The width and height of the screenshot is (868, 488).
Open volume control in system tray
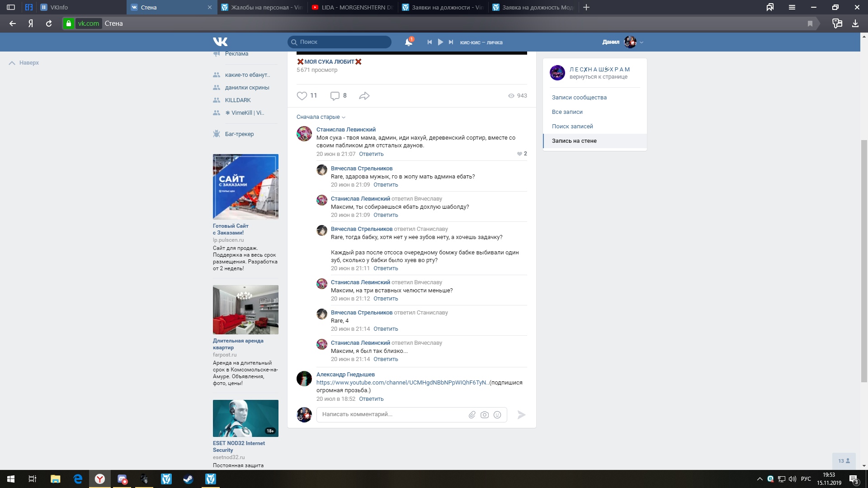793,479
